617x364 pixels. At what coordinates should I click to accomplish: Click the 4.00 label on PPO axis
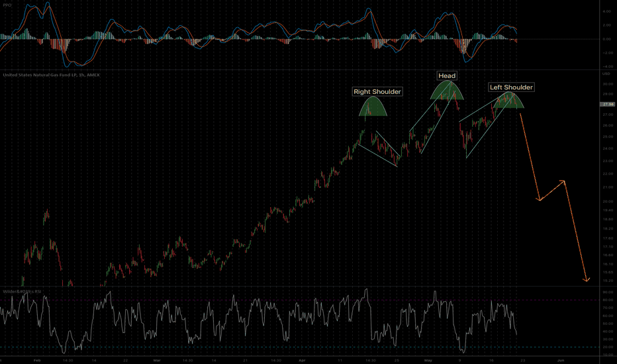607,11
